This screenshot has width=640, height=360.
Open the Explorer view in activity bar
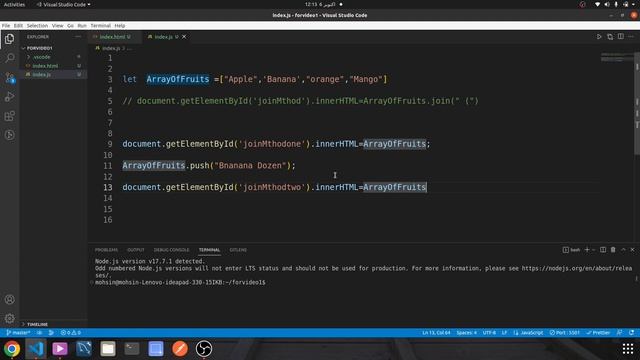coord(9,39)
